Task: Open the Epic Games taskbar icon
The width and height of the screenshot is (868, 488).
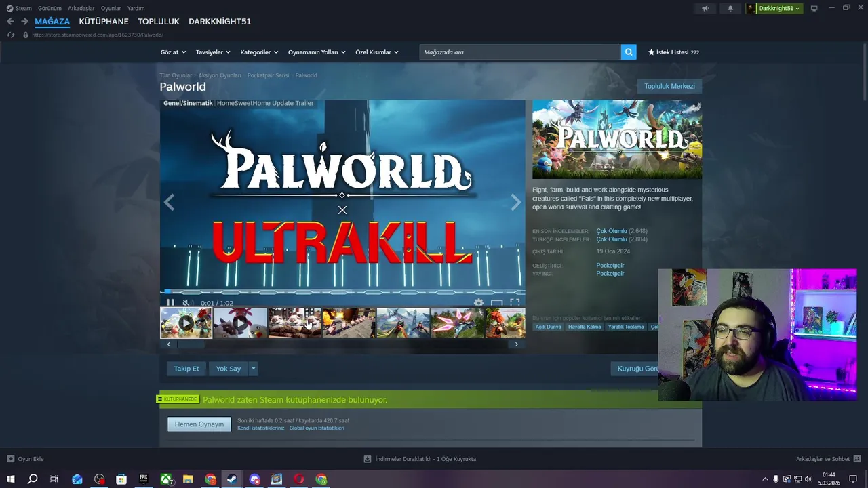Action: click(144, 479)
